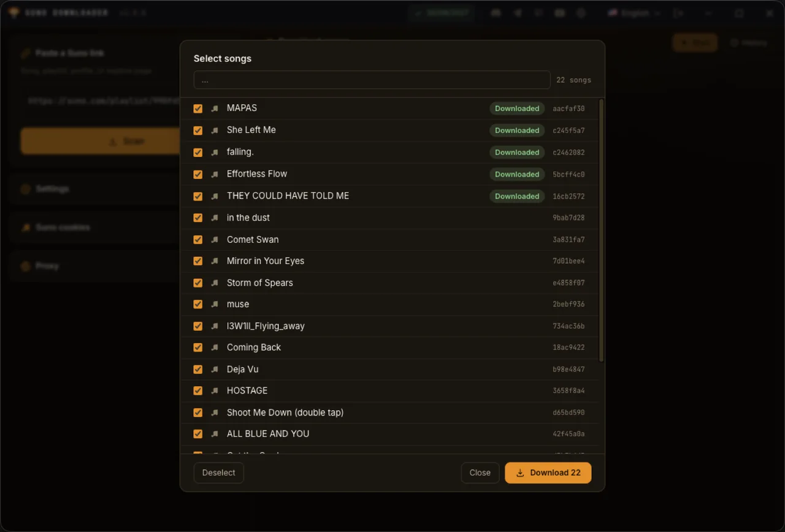
Task: Click the song ID 3658f8a4
Action: pyautogui.click(x=569, y=391)
